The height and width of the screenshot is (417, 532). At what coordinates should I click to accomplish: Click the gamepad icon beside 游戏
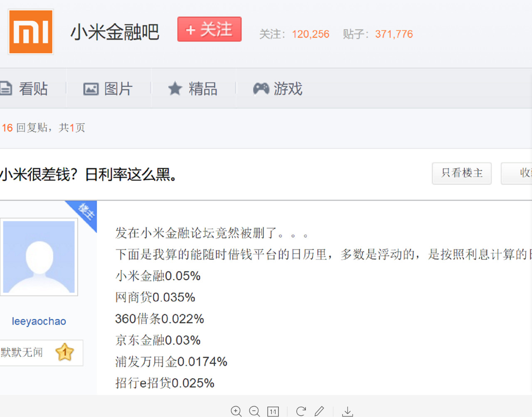[x=261, y=89]
